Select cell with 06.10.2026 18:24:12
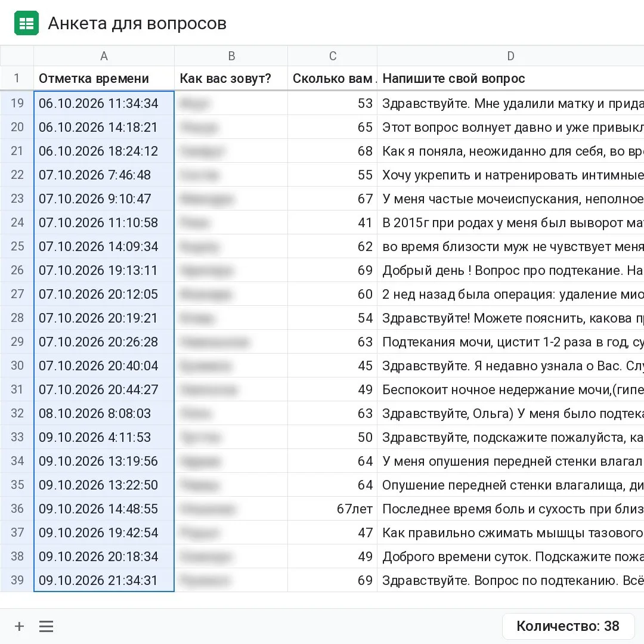Screen dimensions: 644x644 point(104,151)
